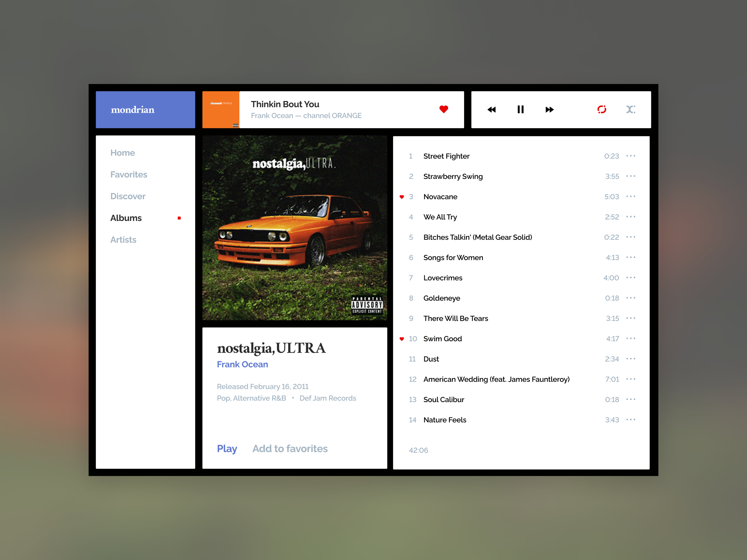Click Pop, Alternative R&B genre text

[x=251, y=398]
